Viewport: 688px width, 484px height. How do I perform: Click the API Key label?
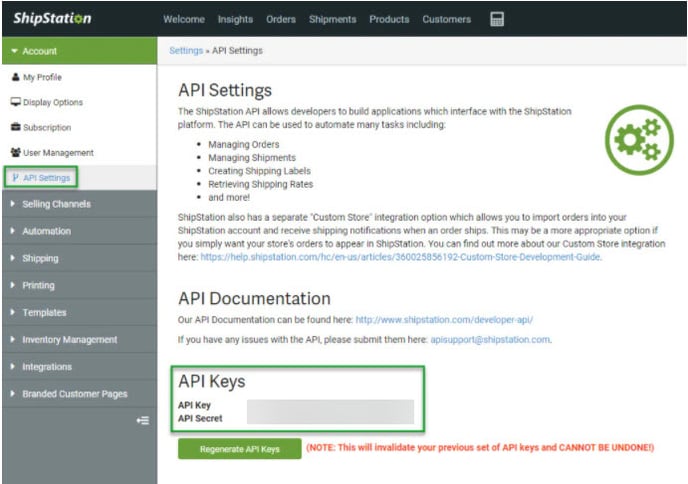194,405
